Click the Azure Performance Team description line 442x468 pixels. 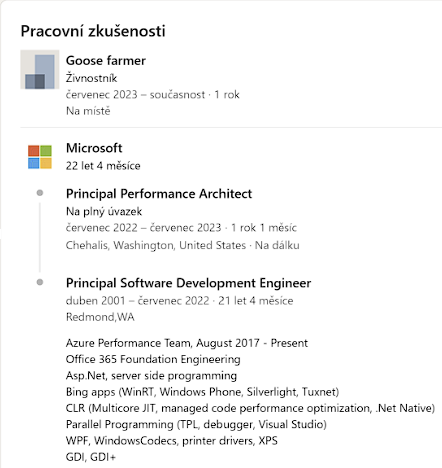(187, 343)
